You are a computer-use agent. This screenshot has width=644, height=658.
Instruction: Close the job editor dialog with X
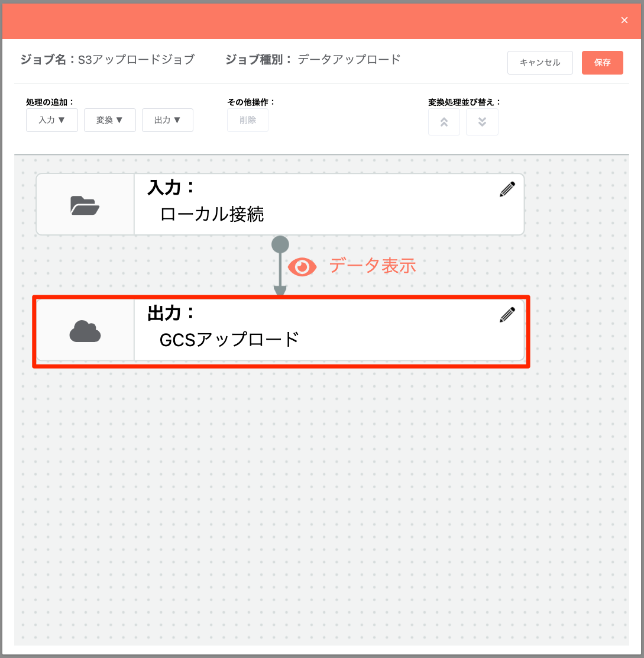coord(624,20)
